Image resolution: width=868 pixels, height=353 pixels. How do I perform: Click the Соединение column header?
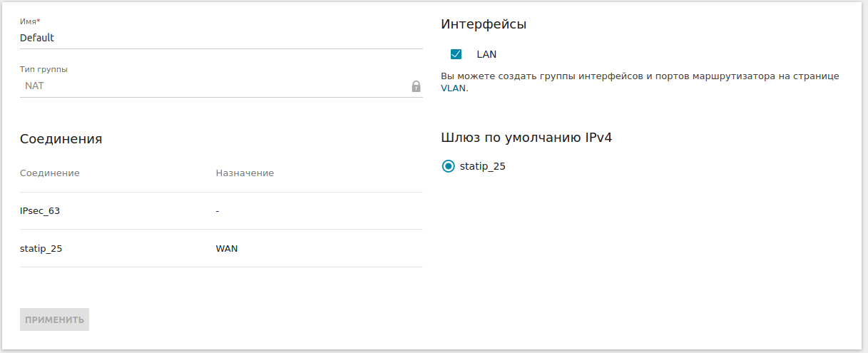click(x=50, y=173)
